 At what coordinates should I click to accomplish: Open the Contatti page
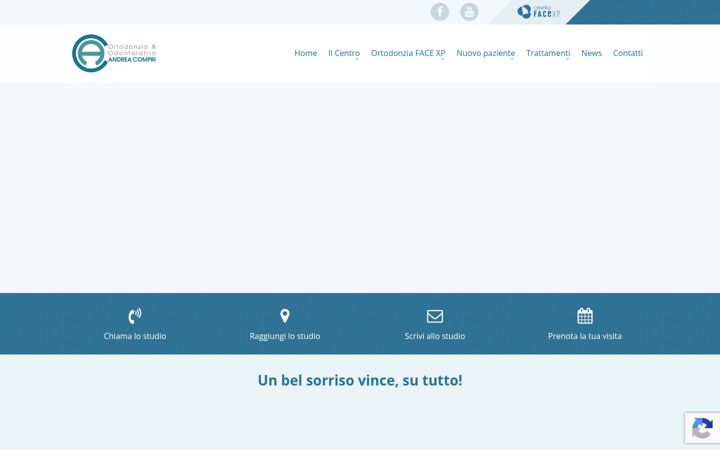point(628,53)
